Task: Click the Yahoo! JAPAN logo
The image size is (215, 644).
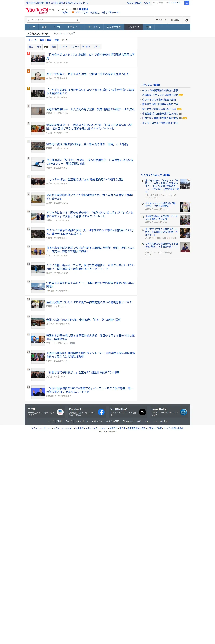Action: (x=37, y=11)
